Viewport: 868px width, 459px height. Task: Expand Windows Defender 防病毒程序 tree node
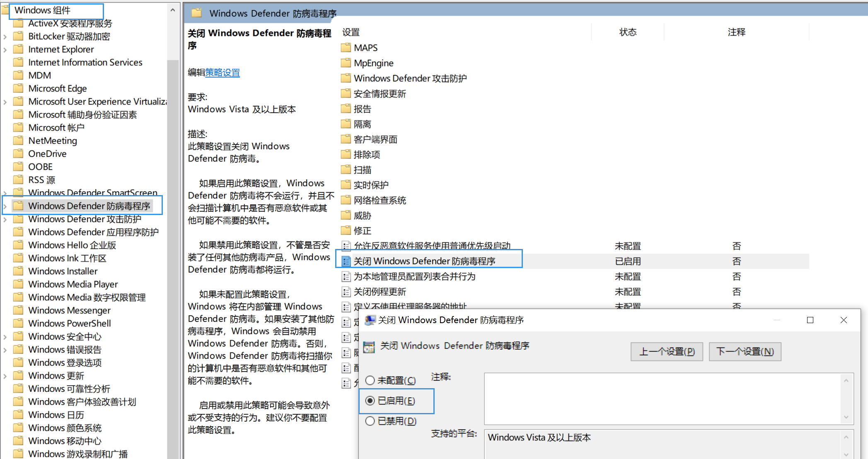5,206
